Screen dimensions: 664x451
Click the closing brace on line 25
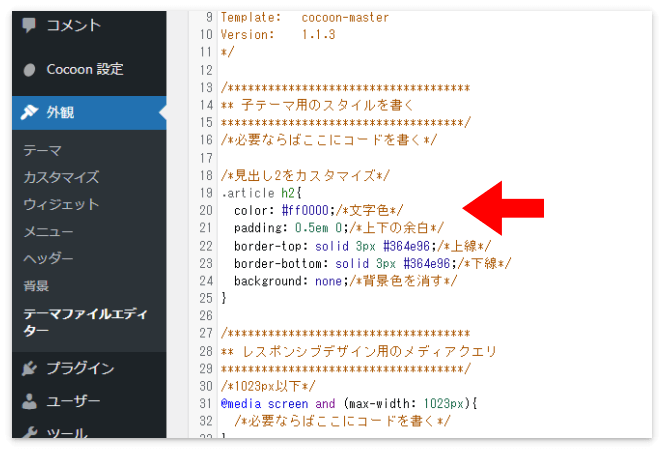pyautogui.click(x=224, y=298)
